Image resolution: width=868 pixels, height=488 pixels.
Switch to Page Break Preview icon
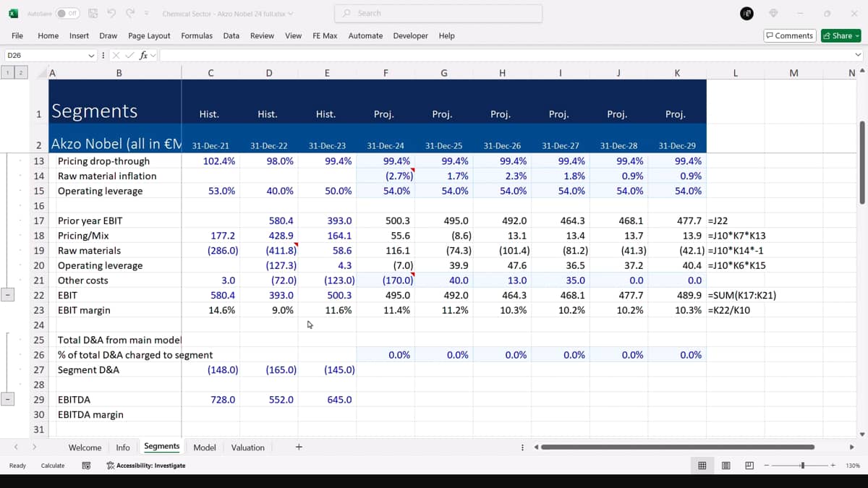[749, 466]
